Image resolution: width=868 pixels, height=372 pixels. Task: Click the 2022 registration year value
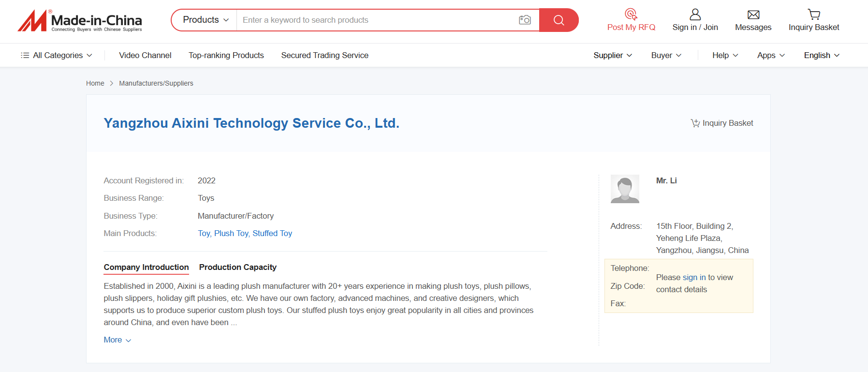point(206,180)
